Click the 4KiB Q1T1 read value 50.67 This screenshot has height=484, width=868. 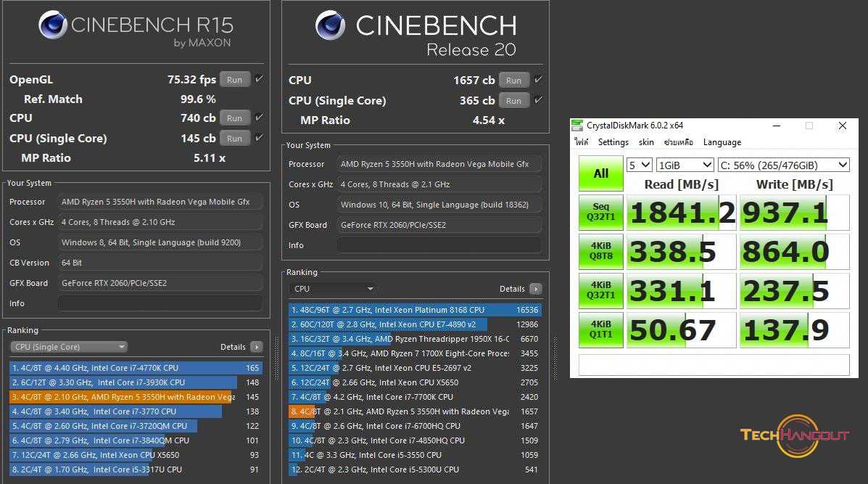(x=682, y=330)
